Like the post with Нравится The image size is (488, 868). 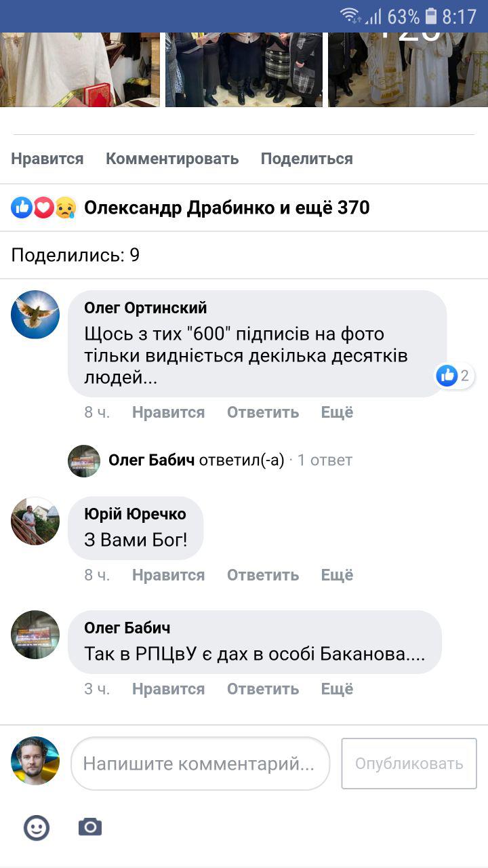47,159
